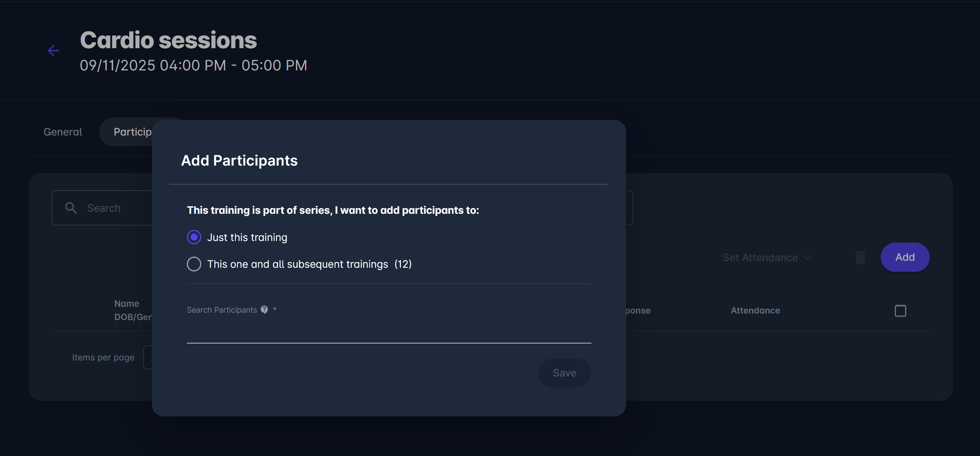Click the trash delete icon

[x=860, y=257]
